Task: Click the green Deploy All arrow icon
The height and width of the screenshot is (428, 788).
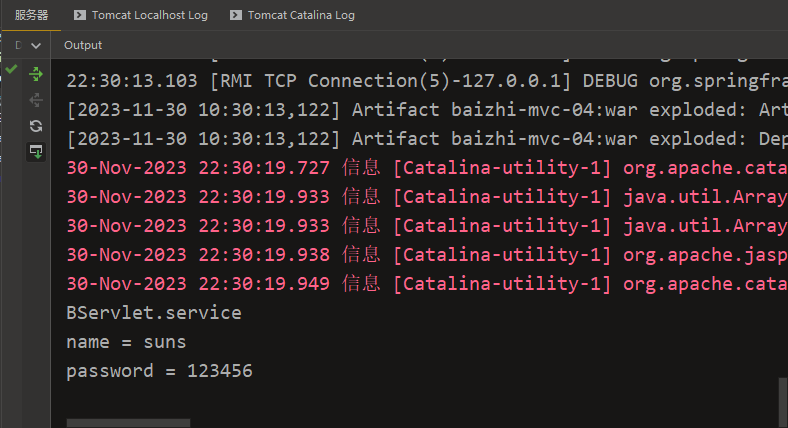Action: click(x=36, y=74)
